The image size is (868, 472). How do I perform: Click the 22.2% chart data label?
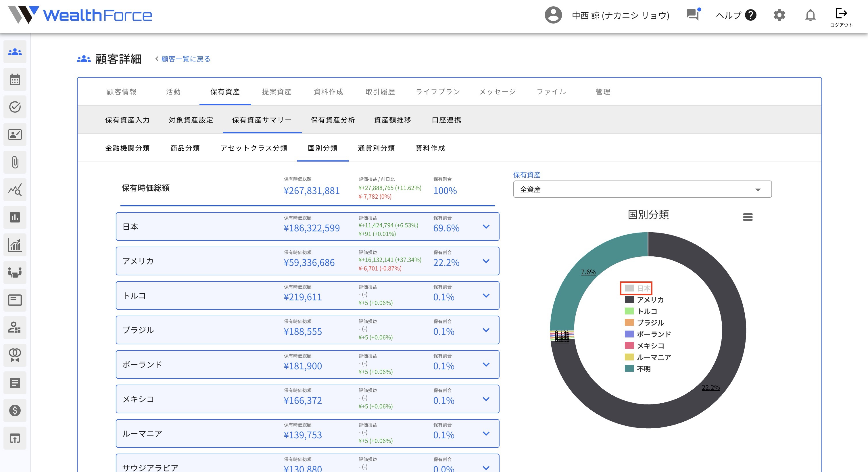coord(711,387)
